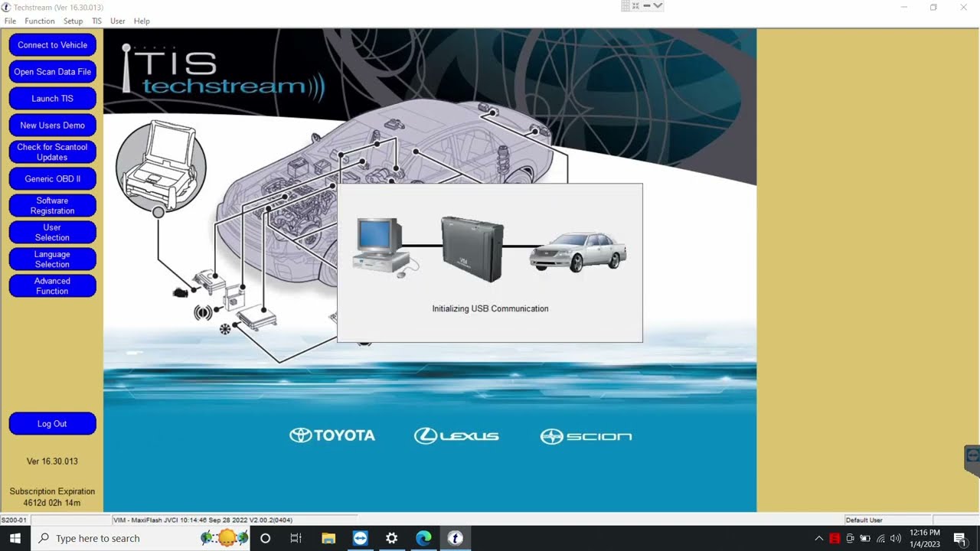The image size is (980, 551).
Task: Click the dash icon in remote toolbar
Action: click(x=646, y=6)
